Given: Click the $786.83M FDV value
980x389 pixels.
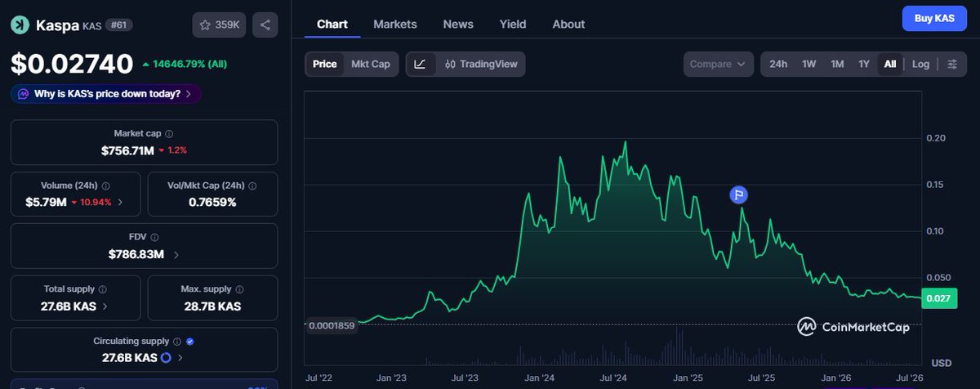Looking at the screenshot, I should click(x=136, y=255).
